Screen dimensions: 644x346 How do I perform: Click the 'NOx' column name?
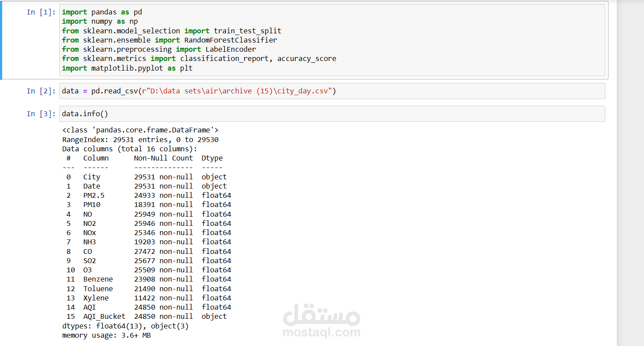[90, 233]
